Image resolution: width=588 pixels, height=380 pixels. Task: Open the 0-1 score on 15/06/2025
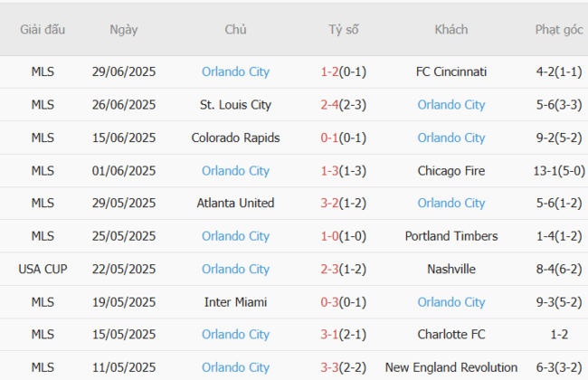coord(329,138)
